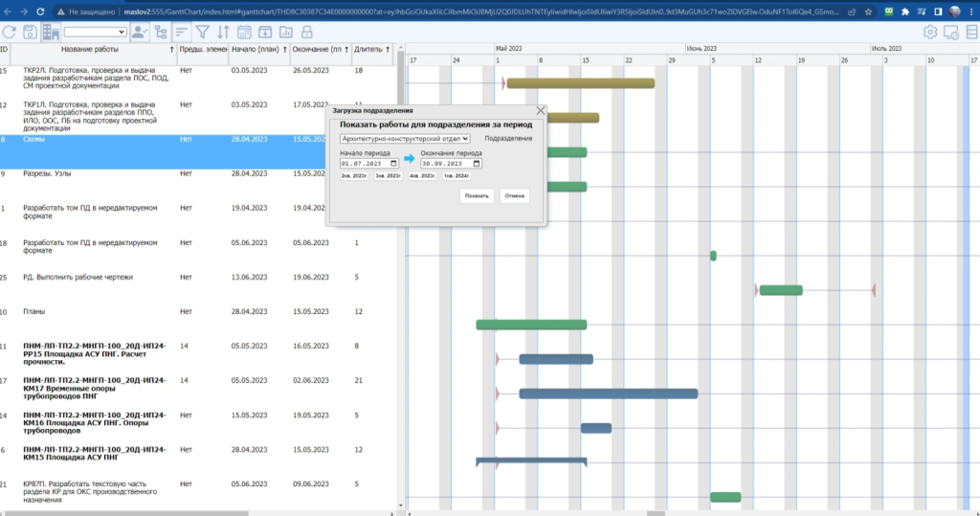Click the save diskette toolbar icon

coord(30,33)
